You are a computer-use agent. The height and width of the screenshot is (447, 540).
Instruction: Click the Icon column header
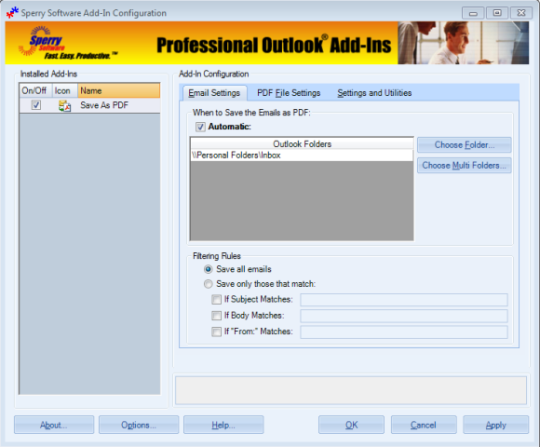click(65, 91)
